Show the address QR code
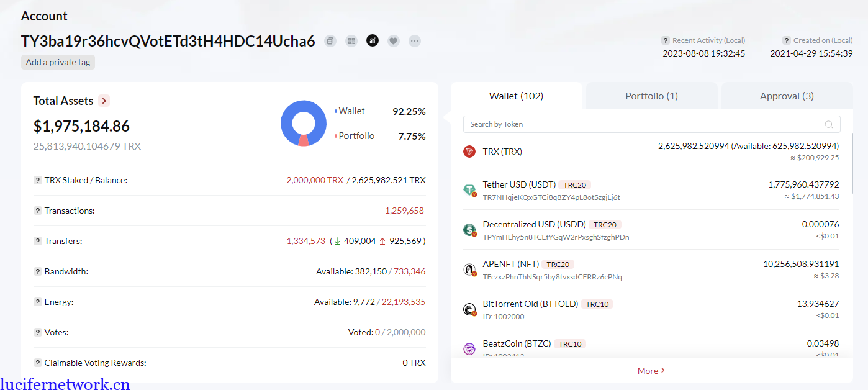The image size is (868, 390). pyautogui.click(x=351, y=41)
